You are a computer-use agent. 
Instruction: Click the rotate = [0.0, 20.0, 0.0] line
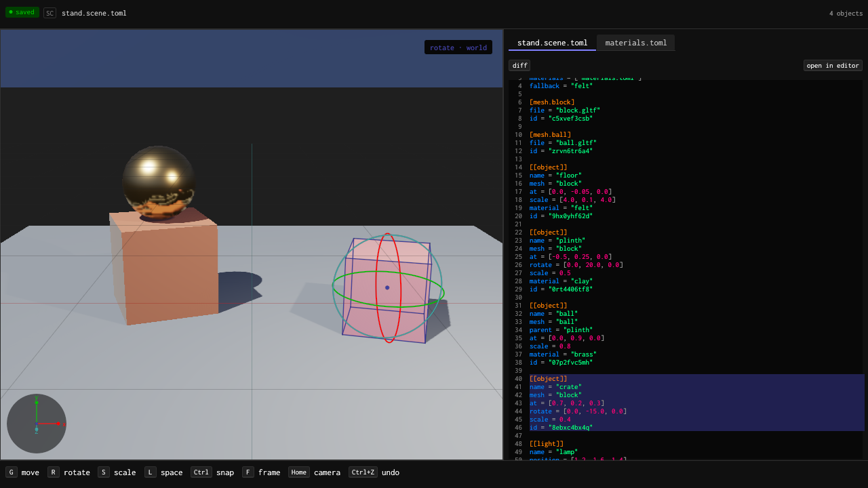pos(576,265)
